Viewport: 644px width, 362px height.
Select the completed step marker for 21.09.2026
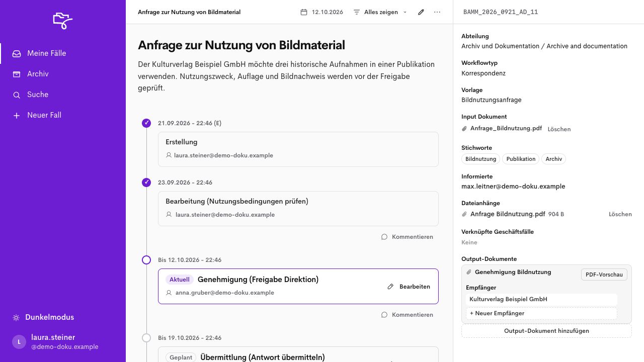pyautogui.click(x=146, y=123)
